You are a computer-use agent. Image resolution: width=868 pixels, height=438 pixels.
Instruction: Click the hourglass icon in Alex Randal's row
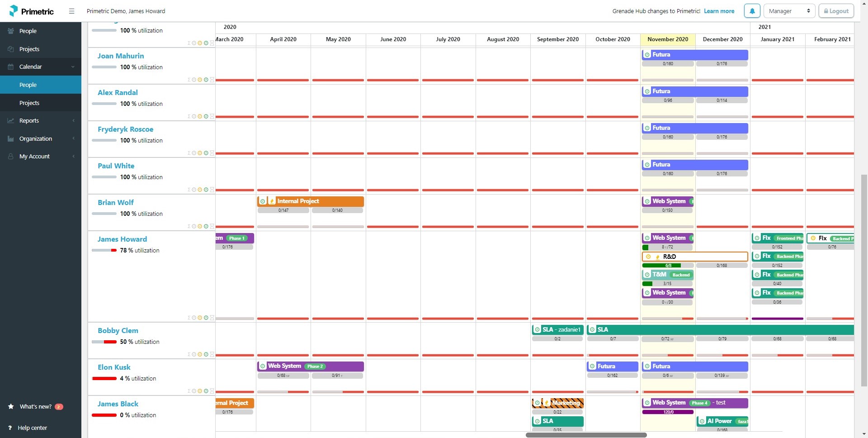point(212,117)
